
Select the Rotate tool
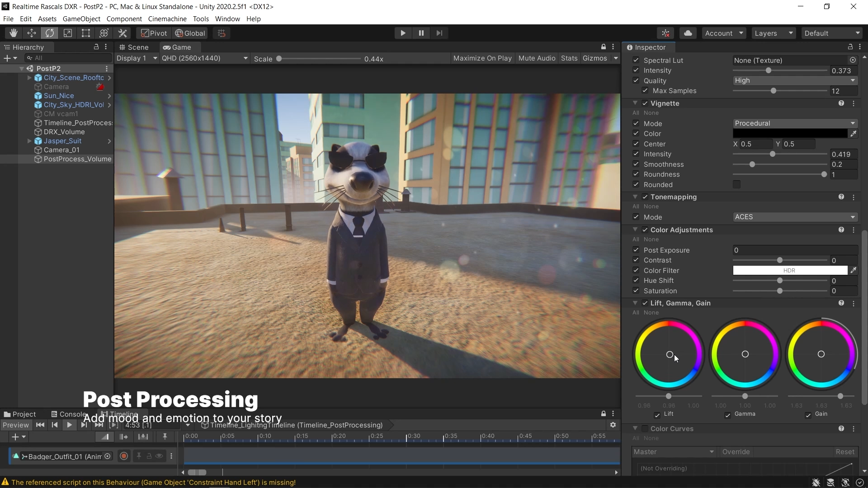coord(50,33)
